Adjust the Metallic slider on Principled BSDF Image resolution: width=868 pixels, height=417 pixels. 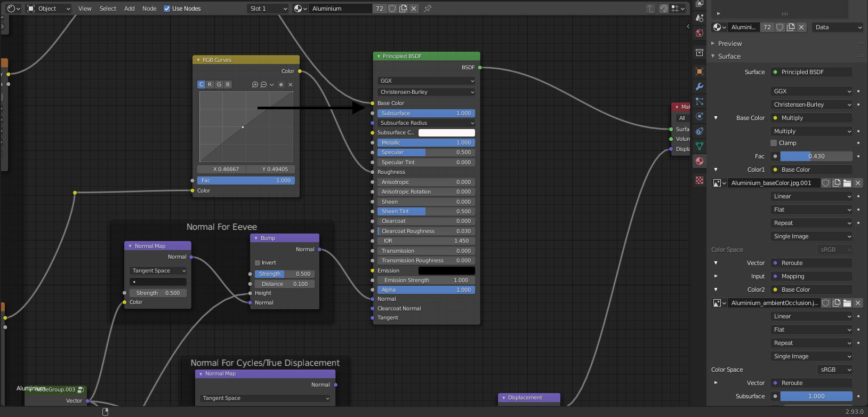[x=426, y=143]
